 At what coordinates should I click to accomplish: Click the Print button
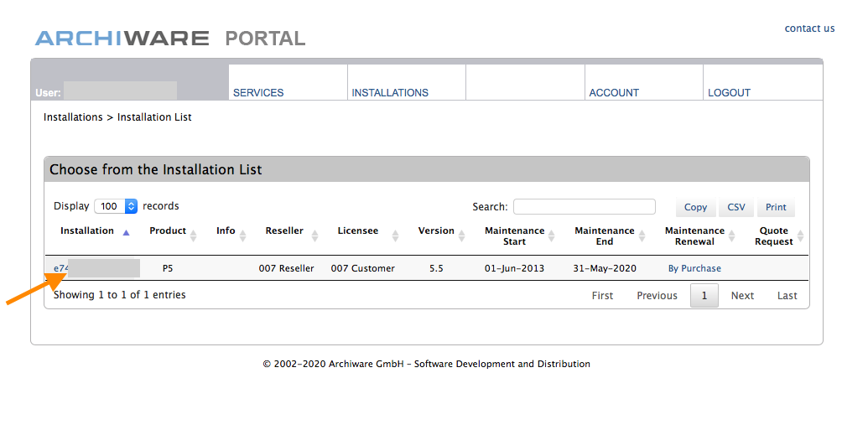coord(776,207)
